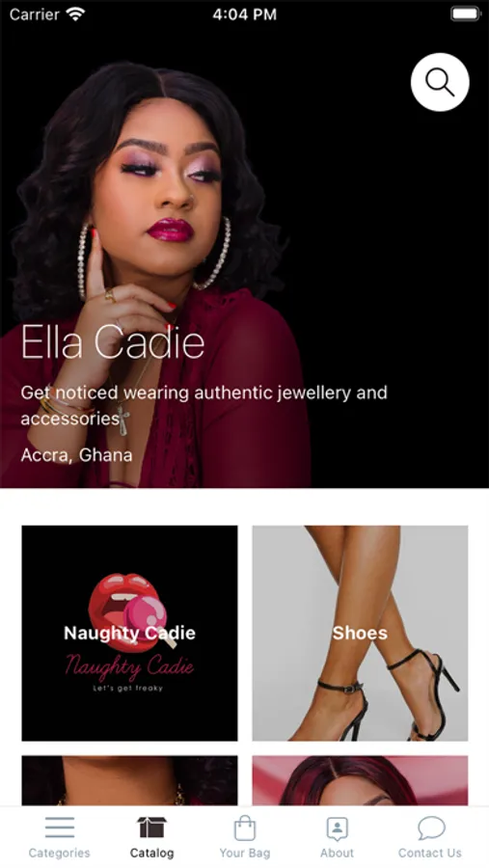Screen dimensions: 489x868
Task: Select the Contact Us tab label
Action: click(430, 854)
